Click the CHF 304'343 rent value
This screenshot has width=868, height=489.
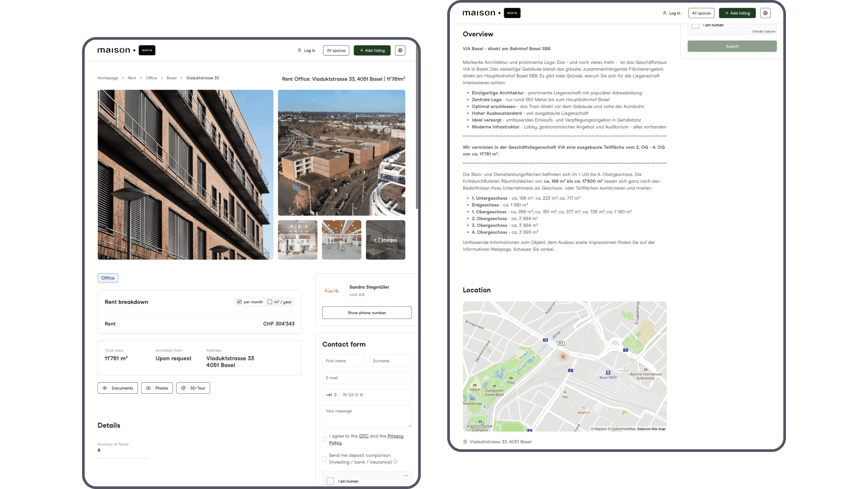point(279,323)
